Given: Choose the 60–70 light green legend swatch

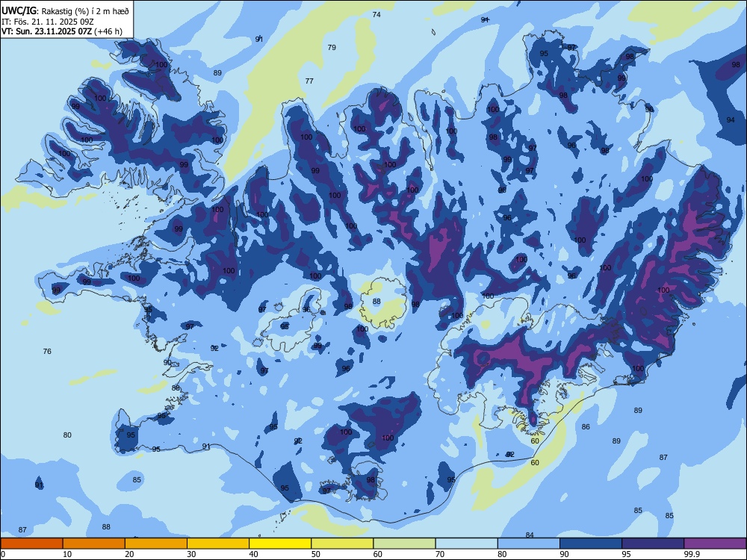Looking at the screenshot, I should coord(404,544).
